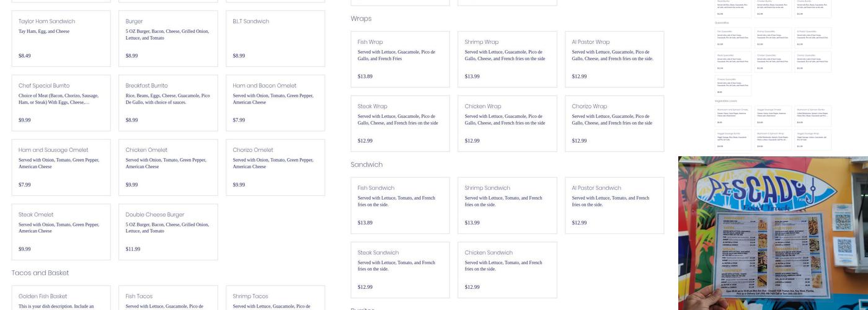This screenshot has height=310, width=868.
Task: Select the Al Pastor Wrap item
Action: point(614,59)
